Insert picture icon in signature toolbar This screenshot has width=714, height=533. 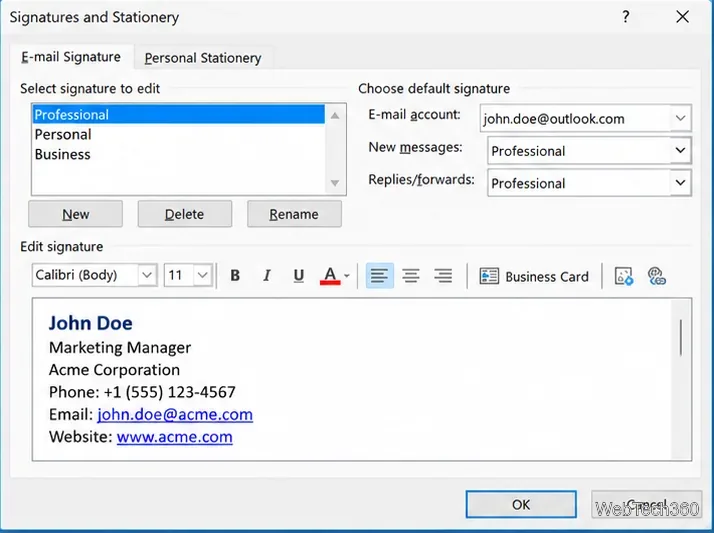click(624, 276)
